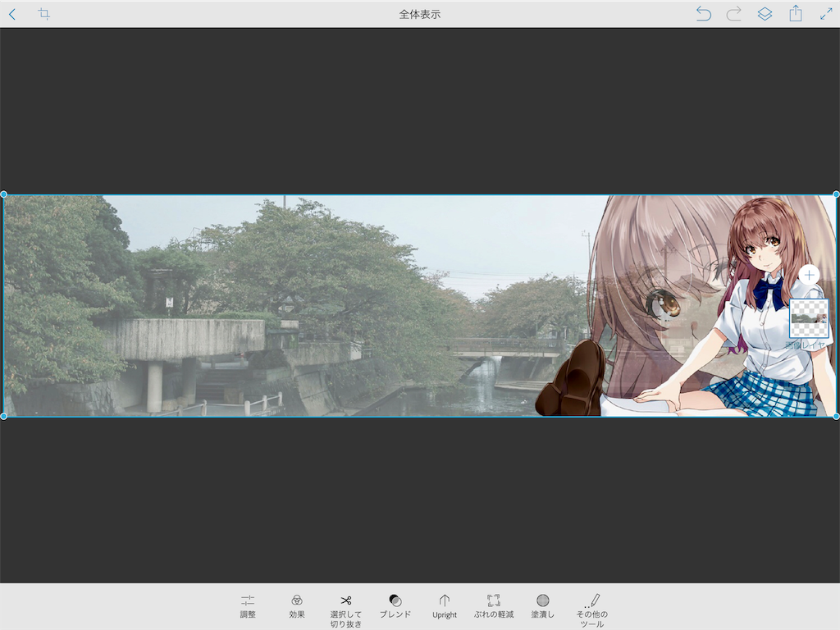This screenshot has height=630, width=840.
Task: Open the 効果 effects tool
Action: point(297,606)
